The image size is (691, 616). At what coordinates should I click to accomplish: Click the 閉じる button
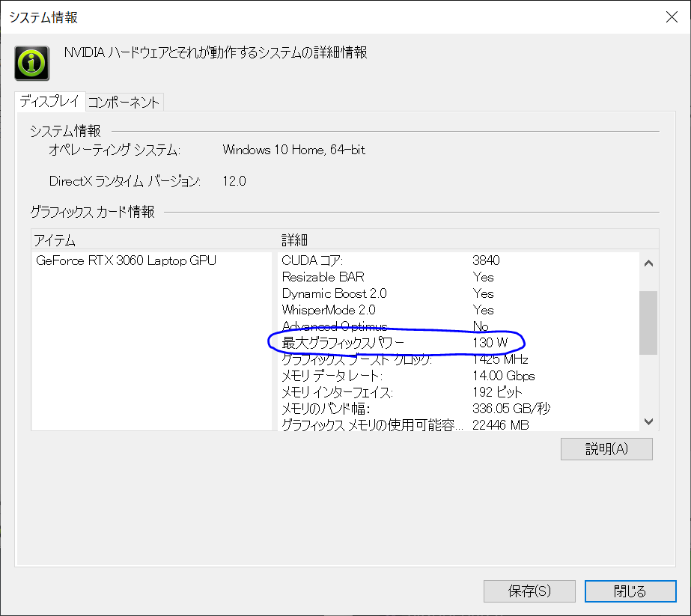(x=630, y=591)
